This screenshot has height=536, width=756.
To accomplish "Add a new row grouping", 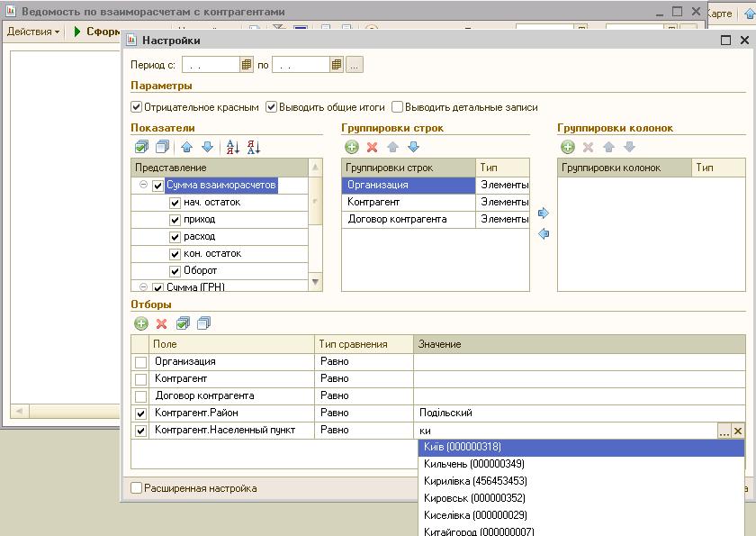I will tap(352, 147).
